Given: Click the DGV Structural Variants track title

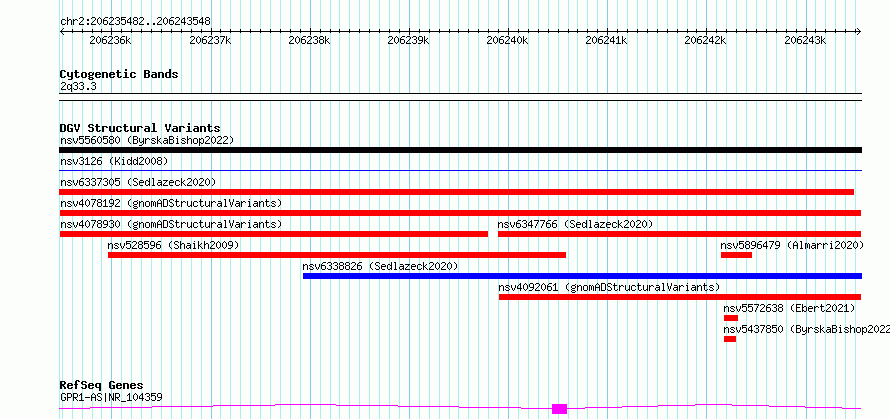Looking at the screenshot, I should [140, 128].
